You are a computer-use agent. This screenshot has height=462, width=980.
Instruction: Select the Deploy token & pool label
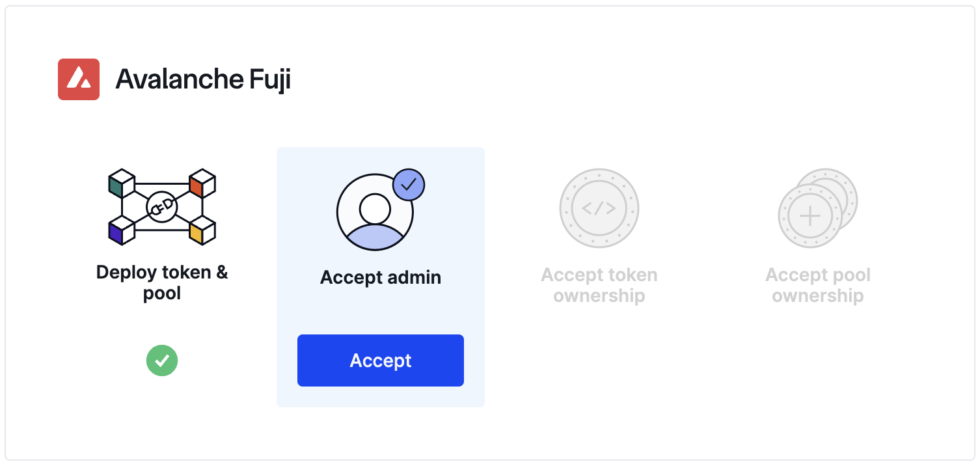pos(162,282)
